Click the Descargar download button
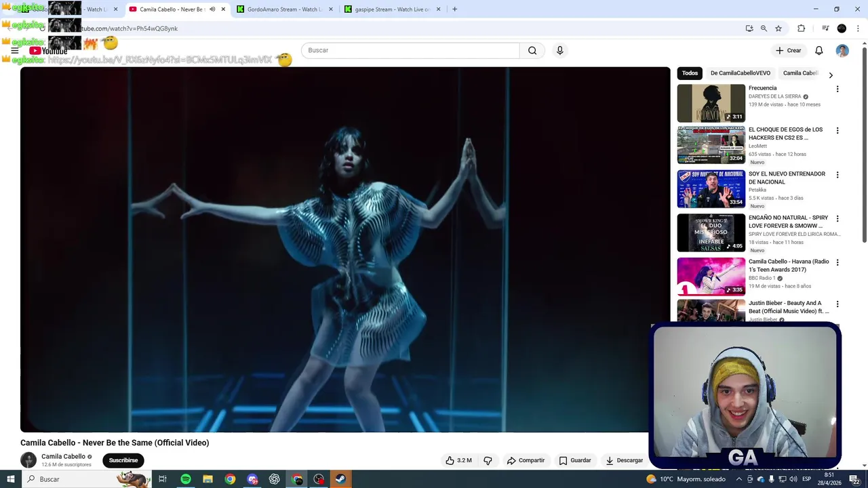The height and width of the screenshot is (488, 868). 624,460
